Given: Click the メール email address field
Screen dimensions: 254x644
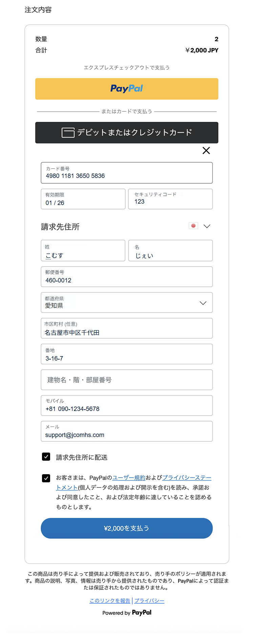Looking at the screenshot, I should pos(127,431).
